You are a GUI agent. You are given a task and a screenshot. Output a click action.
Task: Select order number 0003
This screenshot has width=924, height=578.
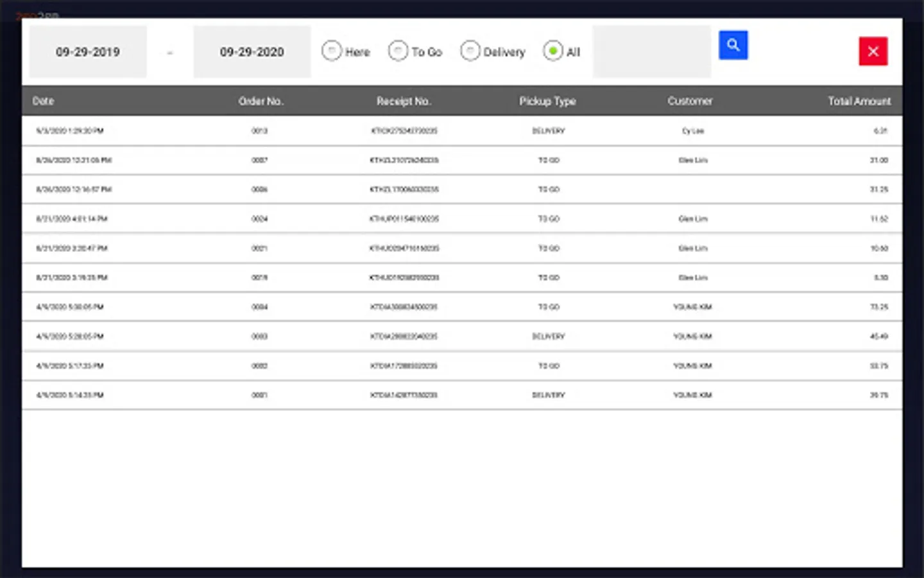(x=259, y=337)
